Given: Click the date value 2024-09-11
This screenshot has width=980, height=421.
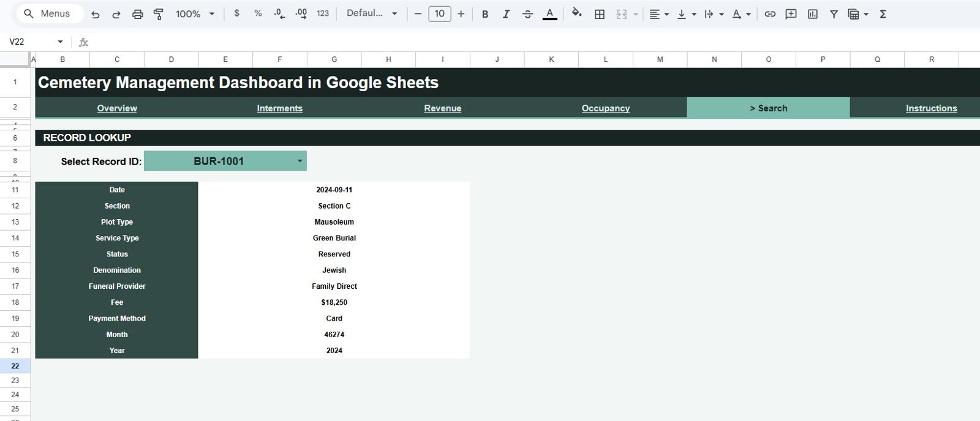Looking at the screenshot, I should click(334, 190).
